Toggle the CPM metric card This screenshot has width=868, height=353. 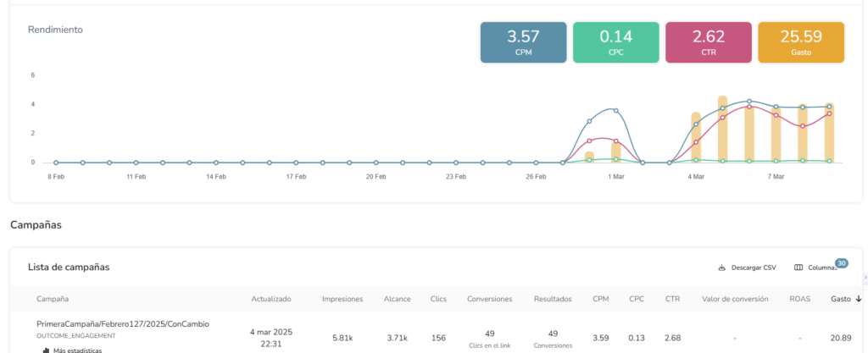(523, 42)
